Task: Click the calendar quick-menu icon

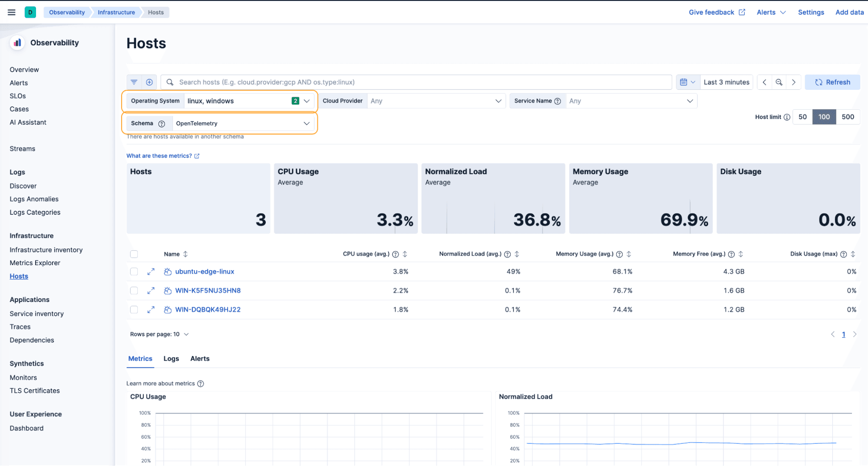Action: (687, 82)
